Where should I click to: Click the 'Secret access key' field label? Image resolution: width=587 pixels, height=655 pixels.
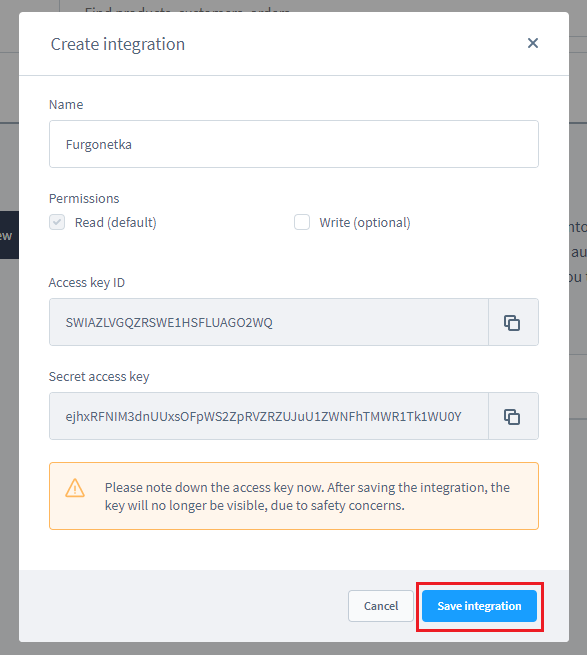[99, 377]
